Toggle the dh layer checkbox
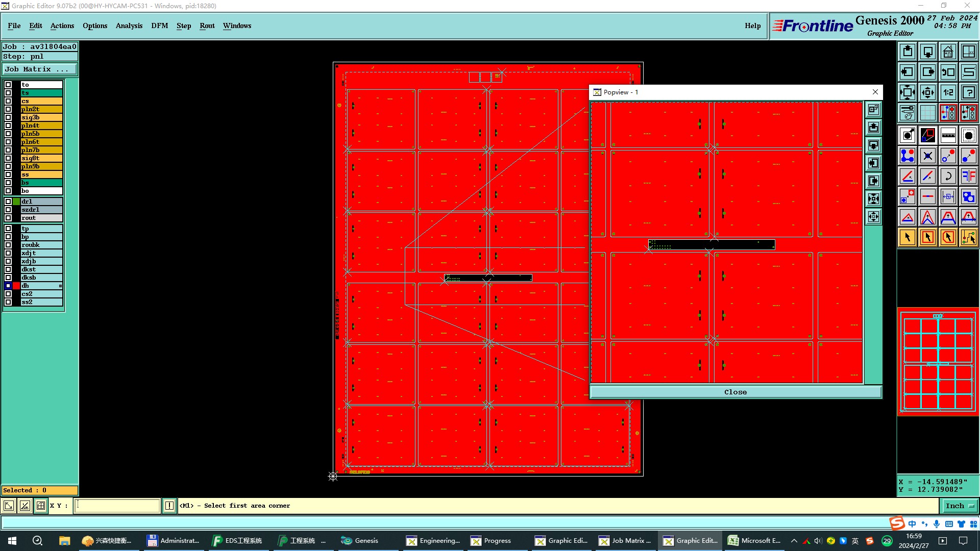The width and height of the screenshot is (980, 551). 8,286
